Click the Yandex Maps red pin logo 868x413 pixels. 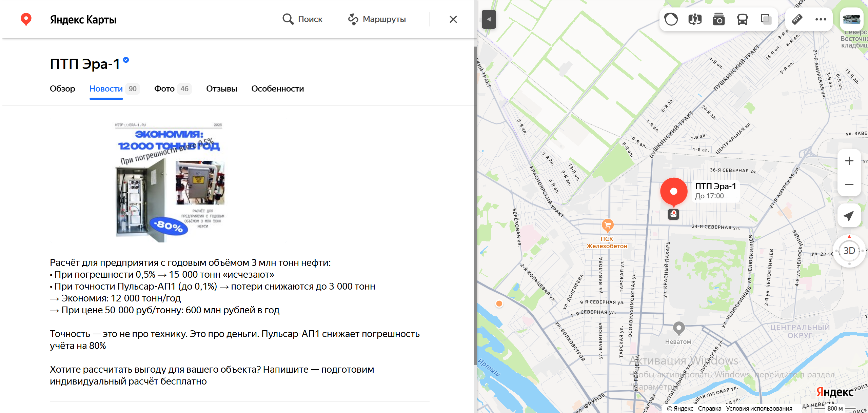[x=26, y=19]
